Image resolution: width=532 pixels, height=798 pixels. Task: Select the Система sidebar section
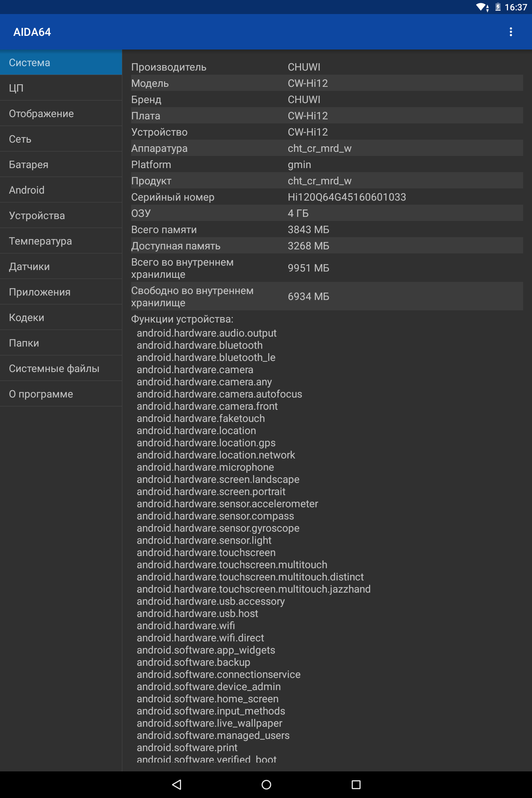click(x=61, y=62)
